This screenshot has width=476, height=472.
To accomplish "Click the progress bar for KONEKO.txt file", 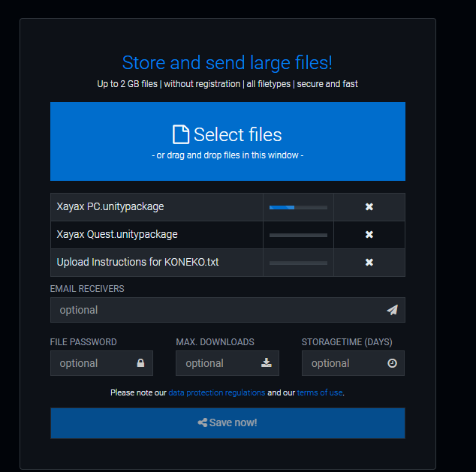I will [x=298, y=263].
